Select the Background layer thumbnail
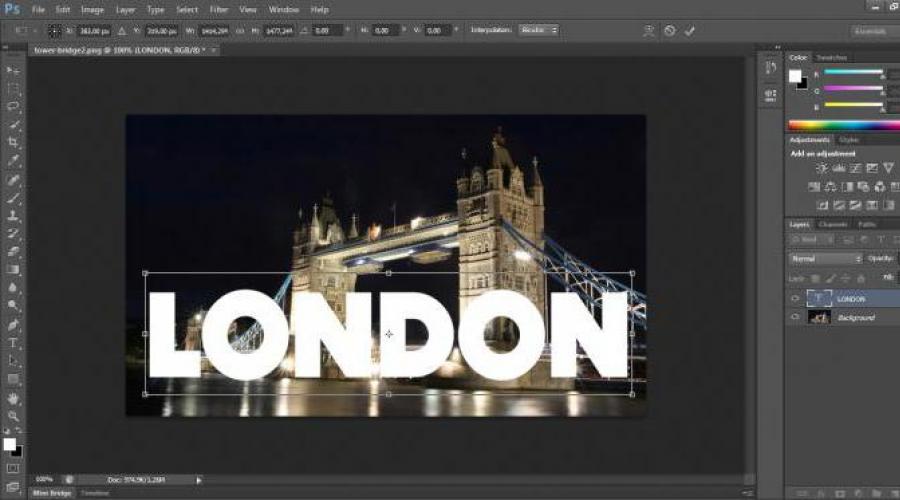The image size is (900, 500). click(819, 317)
